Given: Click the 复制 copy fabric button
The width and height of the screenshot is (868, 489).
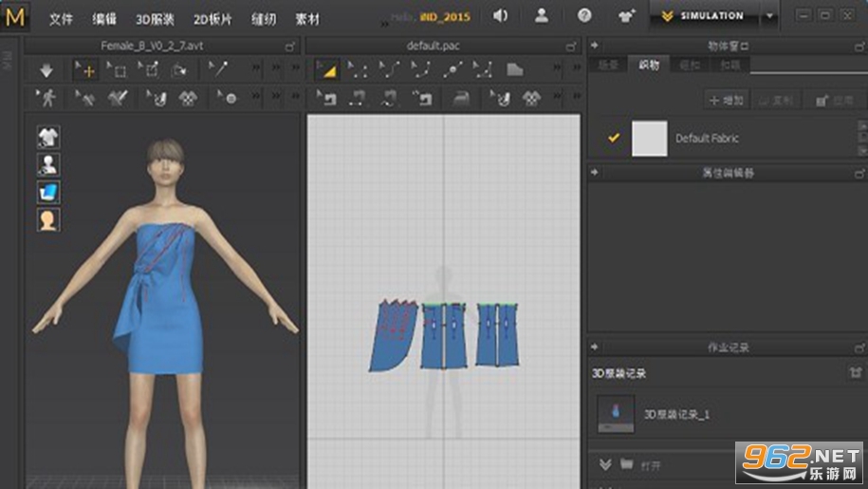Looking at the screenshot, I should coord(776,101).
